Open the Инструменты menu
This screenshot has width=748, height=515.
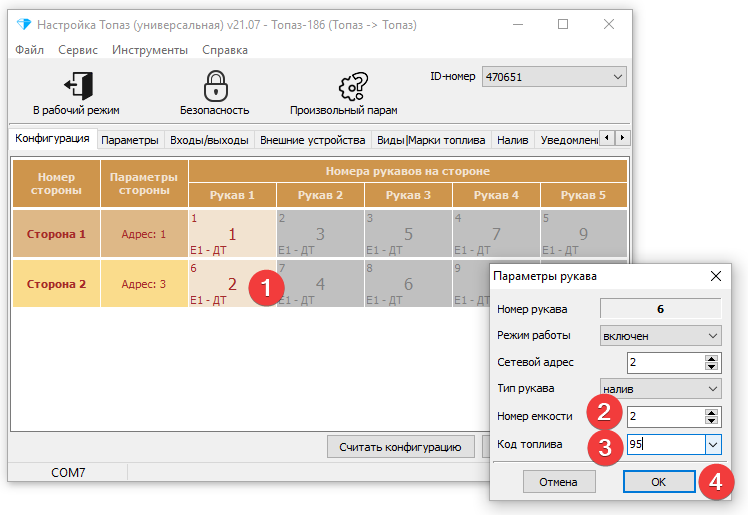tap(150, 50)
